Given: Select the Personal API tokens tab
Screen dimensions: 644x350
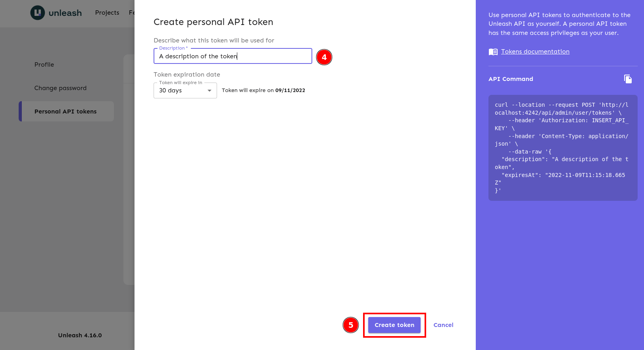Looking at the screenshot, I should tap(65, 112).
